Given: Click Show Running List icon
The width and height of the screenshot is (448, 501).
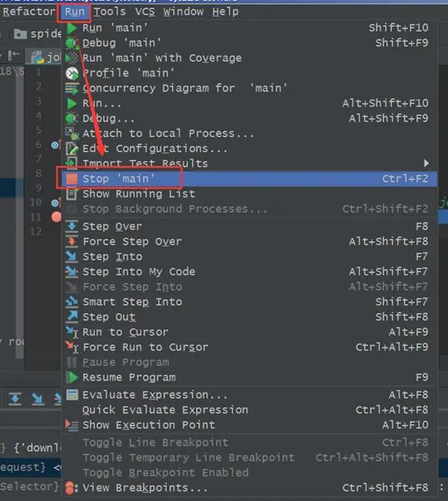Looking at the screenshot, I should pyautogui.click(x=71, y=193).
